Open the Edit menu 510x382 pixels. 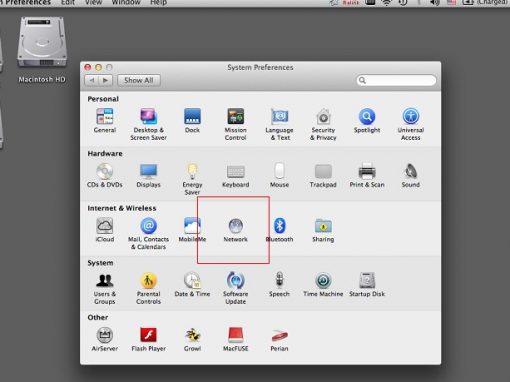[x=68, y=2]
